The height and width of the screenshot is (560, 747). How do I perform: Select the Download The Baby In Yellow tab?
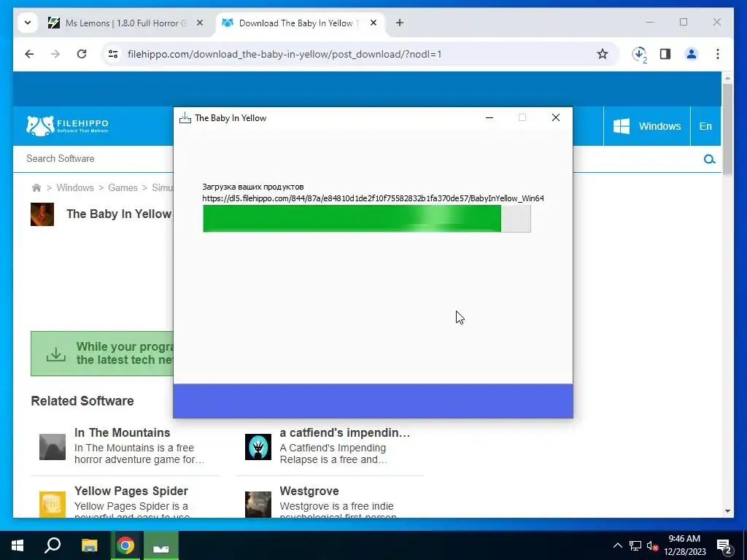[298, 23]
